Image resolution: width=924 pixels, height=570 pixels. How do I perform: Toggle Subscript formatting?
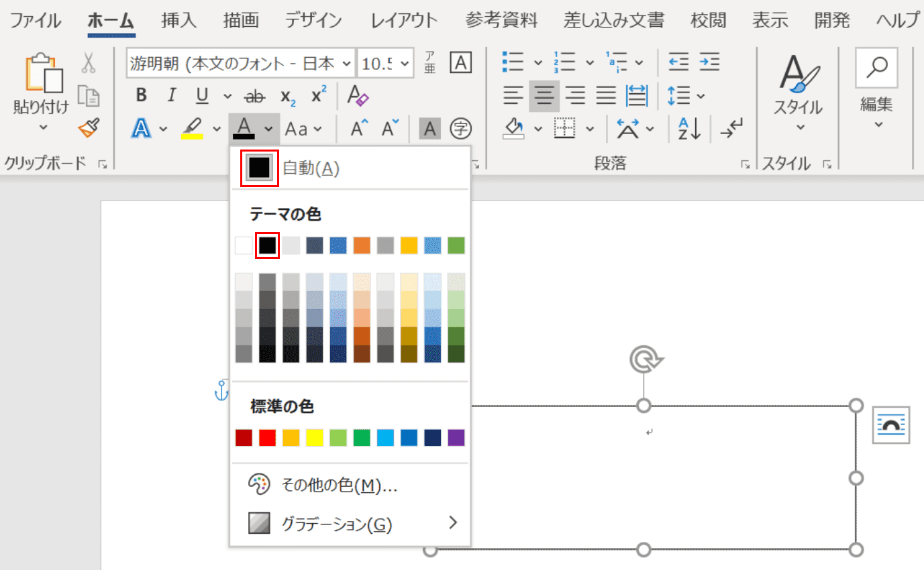coord(288,96)
